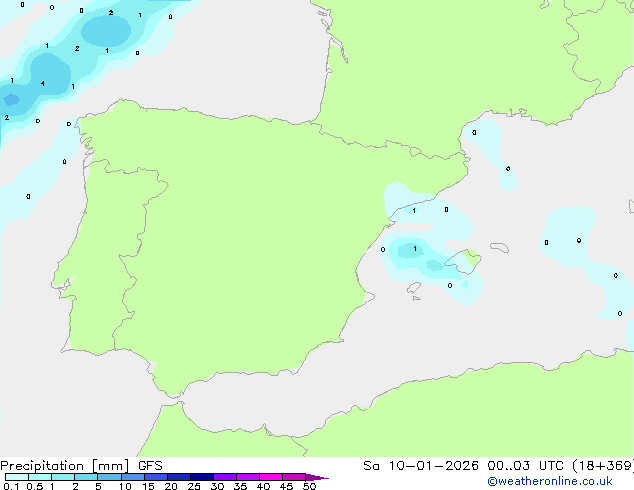
Task: Click the '30' legend scale label
Action: tap(217, 486)
